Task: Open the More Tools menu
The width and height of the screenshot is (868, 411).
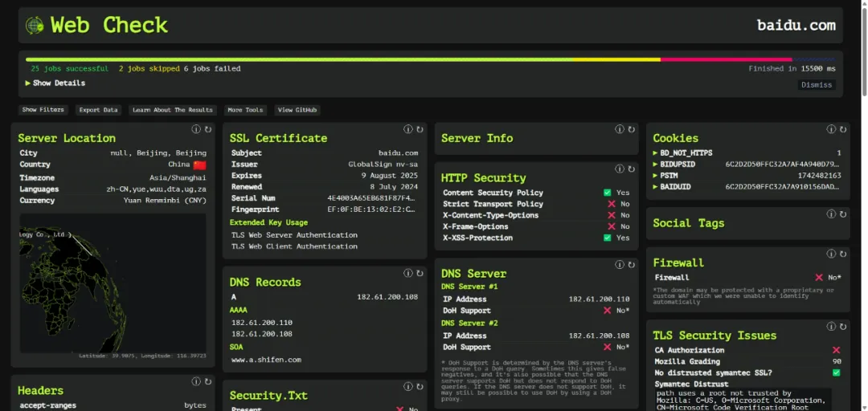Action: point(245,110)
